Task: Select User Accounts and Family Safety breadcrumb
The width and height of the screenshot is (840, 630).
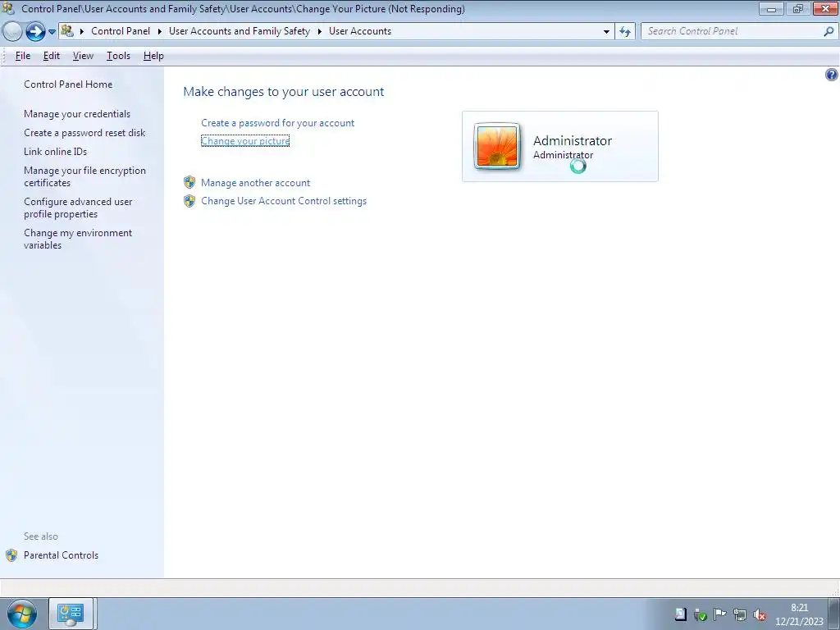Action: click(x=240, y=31)
